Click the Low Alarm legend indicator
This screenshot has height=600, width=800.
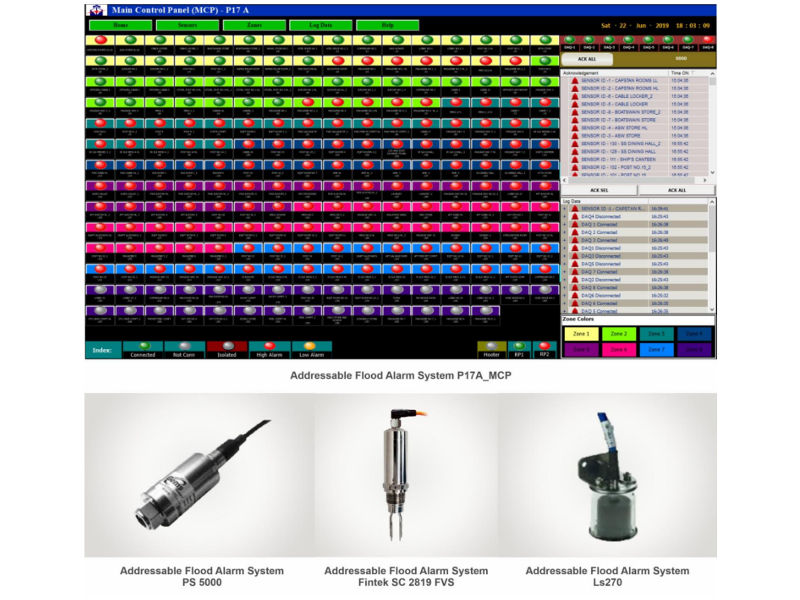tap(310, 346)
